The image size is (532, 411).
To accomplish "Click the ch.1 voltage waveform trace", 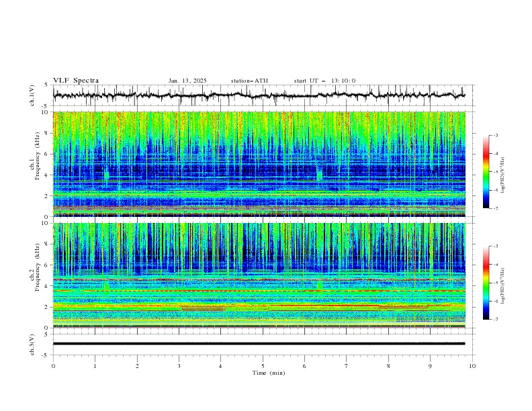I will pos(259,95).
